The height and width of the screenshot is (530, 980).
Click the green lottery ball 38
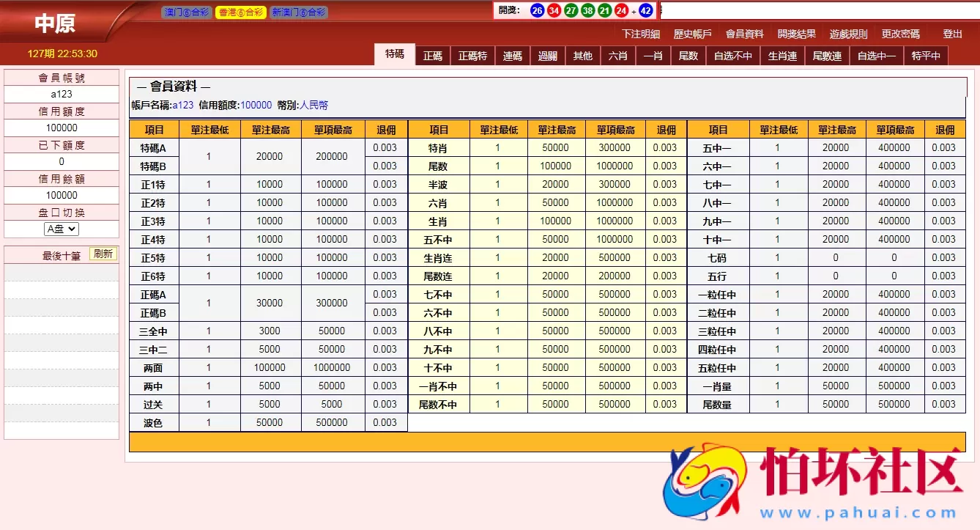(587, 10)
